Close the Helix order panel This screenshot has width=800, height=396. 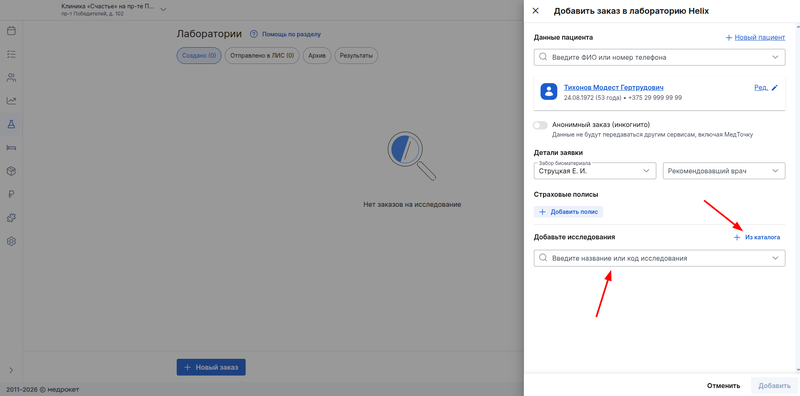coord(535,11)
